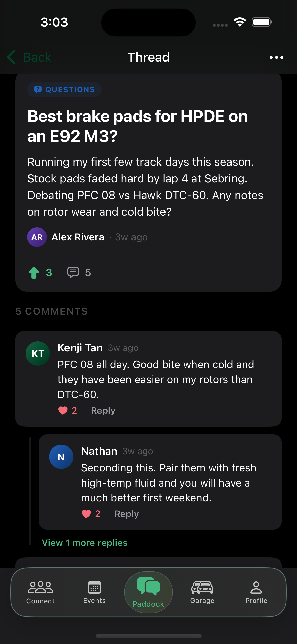297x644 pixels.
Task: Open the Connect tab
Action: coord(41,592)
